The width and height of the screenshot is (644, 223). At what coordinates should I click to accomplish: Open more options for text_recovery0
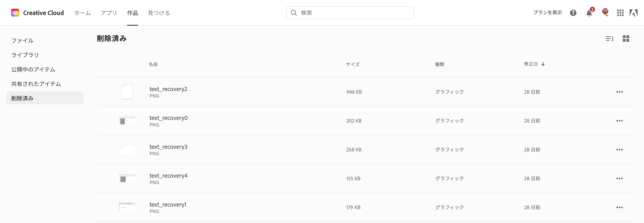point(619,121)
